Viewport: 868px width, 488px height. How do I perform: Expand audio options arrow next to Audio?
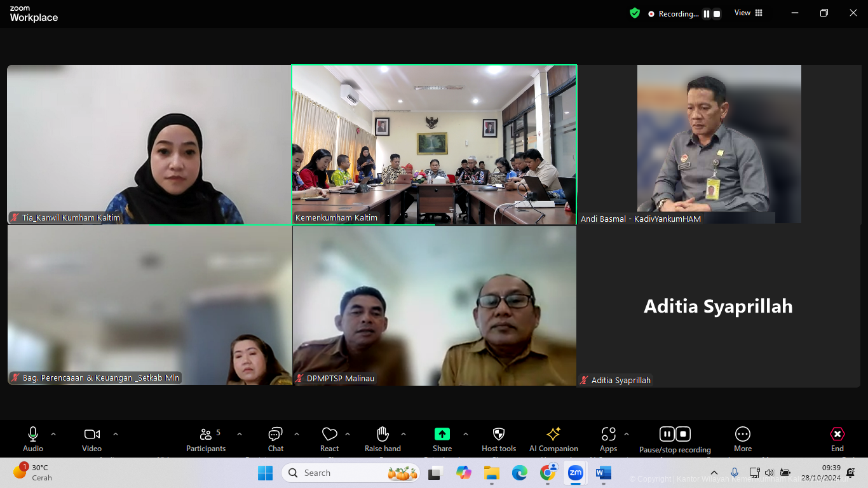point(53,434)
